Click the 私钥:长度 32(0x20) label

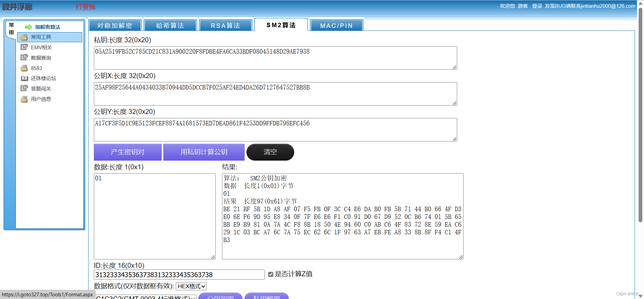pyautogui.click(x=122, y=40)
